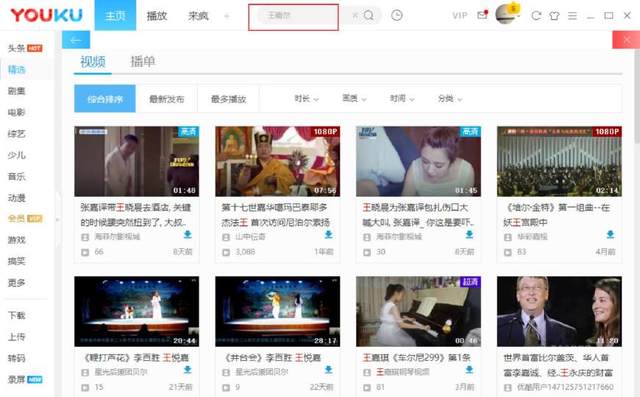The height and width of the screenshot is (397, 640).
Task: Select the 视频 results tab
Action: click(93, 62)
